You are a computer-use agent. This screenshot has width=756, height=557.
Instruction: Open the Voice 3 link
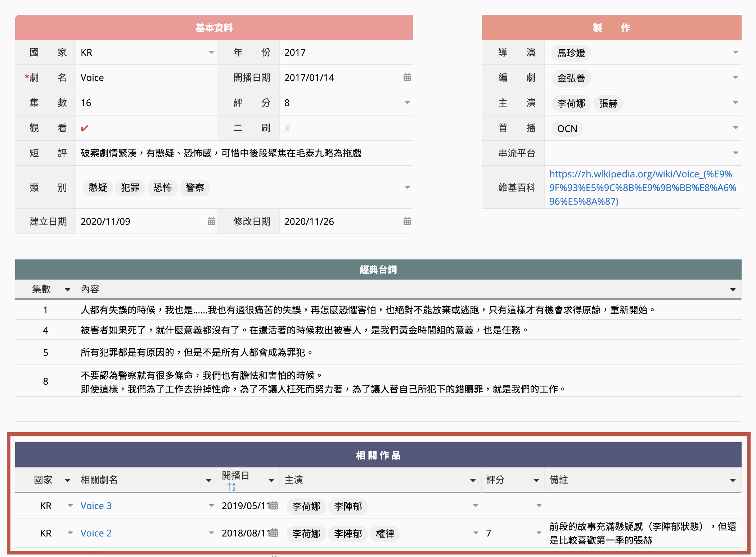click(x=96, y=506)
